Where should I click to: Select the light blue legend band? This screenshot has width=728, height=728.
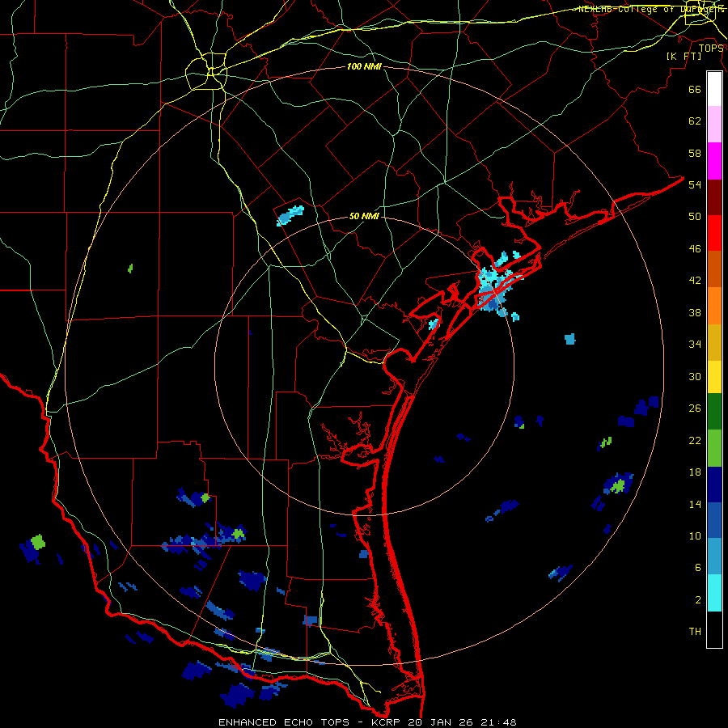tap(714, 557)
